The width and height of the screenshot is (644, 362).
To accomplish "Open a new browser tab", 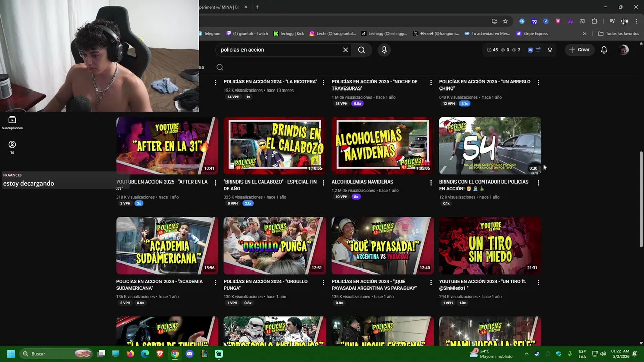I will coord(257,7).
